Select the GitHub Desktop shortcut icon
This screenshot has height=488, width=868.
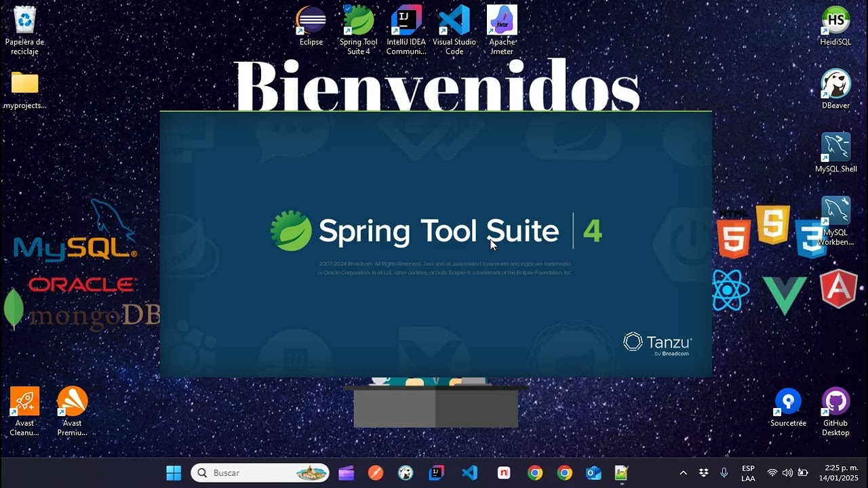click(835, 412)
